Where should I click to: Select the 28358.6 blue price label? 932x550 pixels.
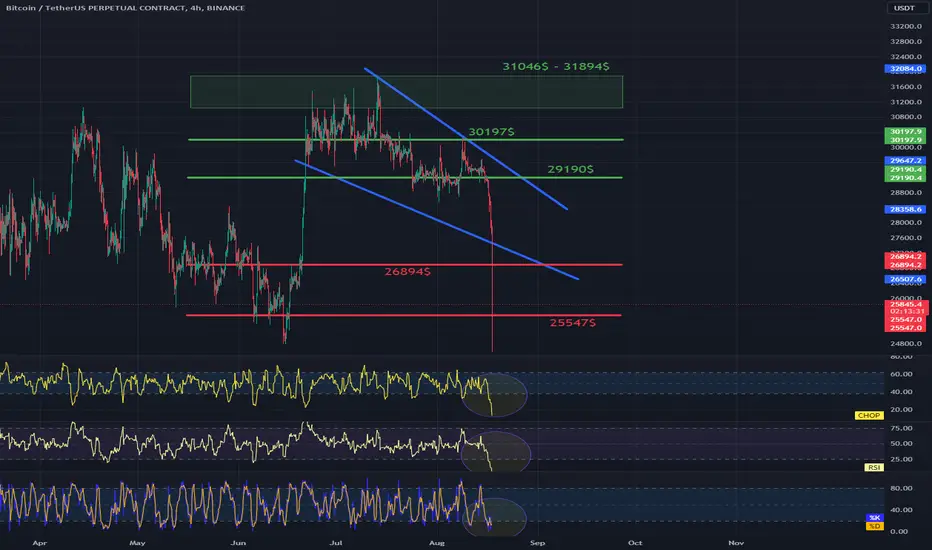coord(905,209)
